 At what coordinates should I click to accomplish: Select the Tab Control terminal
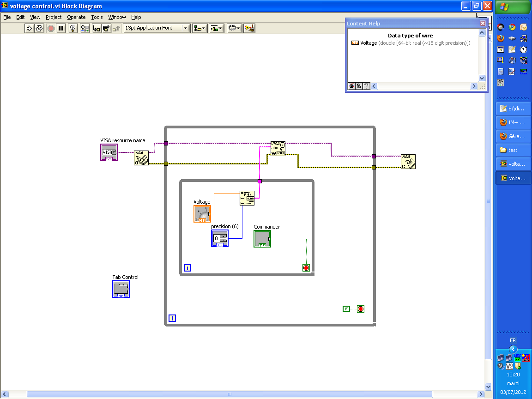click(x=121, y=289)
